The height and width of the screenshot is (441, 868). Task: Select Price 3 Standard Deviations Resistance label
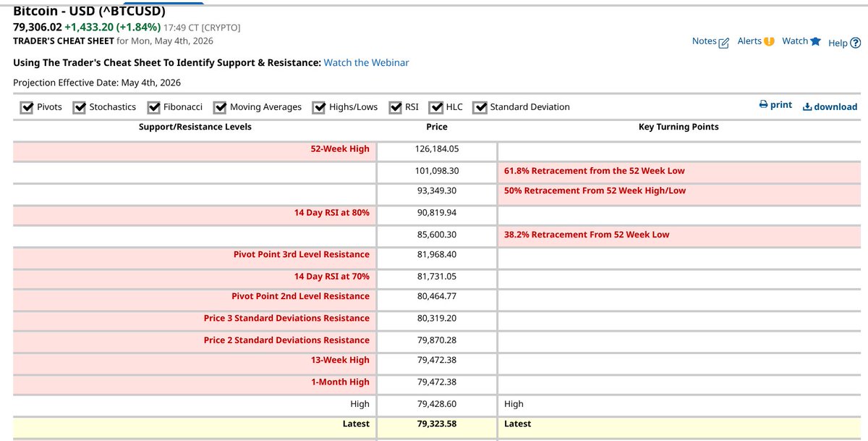click(x=286, y=319)
